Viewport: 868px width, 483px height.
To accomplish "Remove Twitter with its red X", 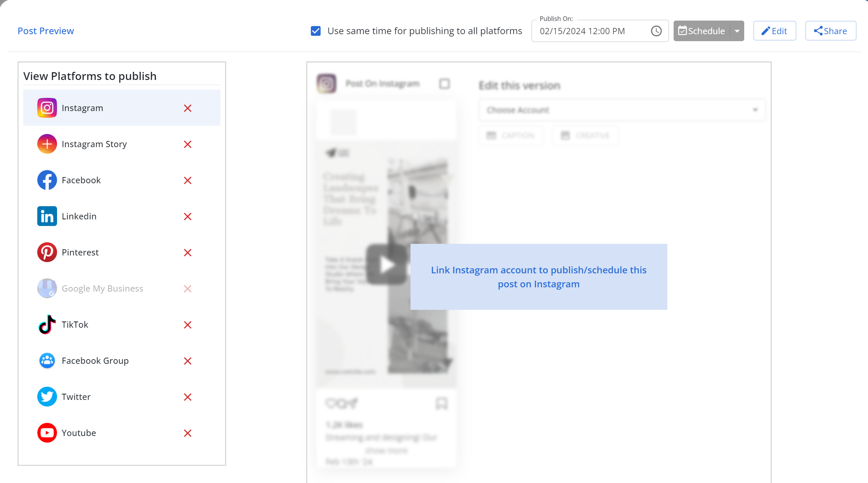I will (x=188, y=397).
